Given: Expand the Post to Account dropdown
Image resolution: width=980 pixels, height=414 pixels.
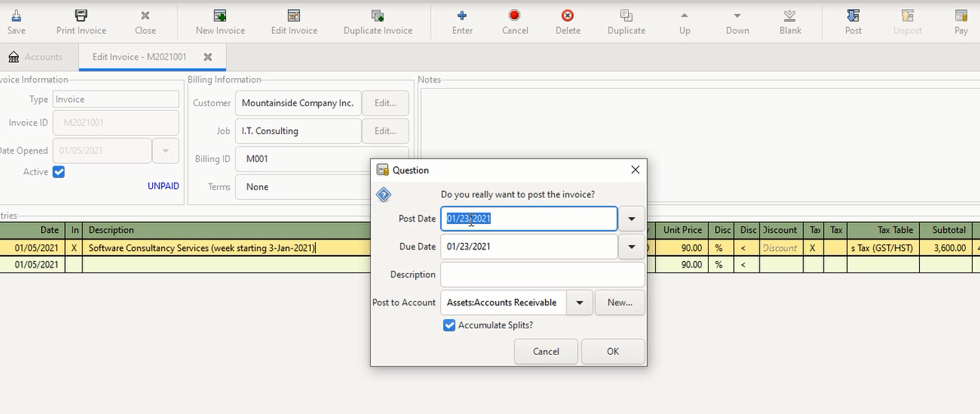Looking at the screenshot, I should coord(579,303).
